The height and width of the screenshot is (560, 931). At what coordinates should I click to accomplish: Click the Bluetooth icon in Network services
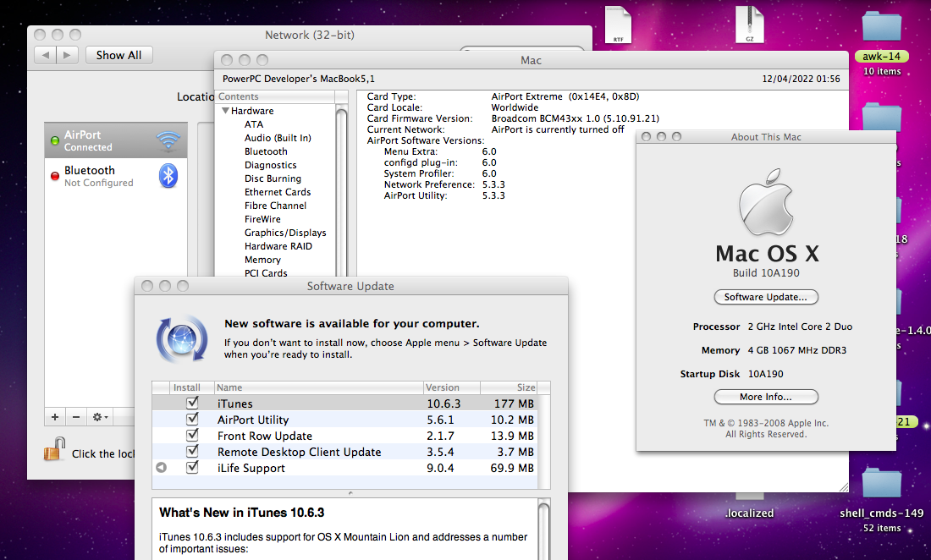click(x=168, y=176)
